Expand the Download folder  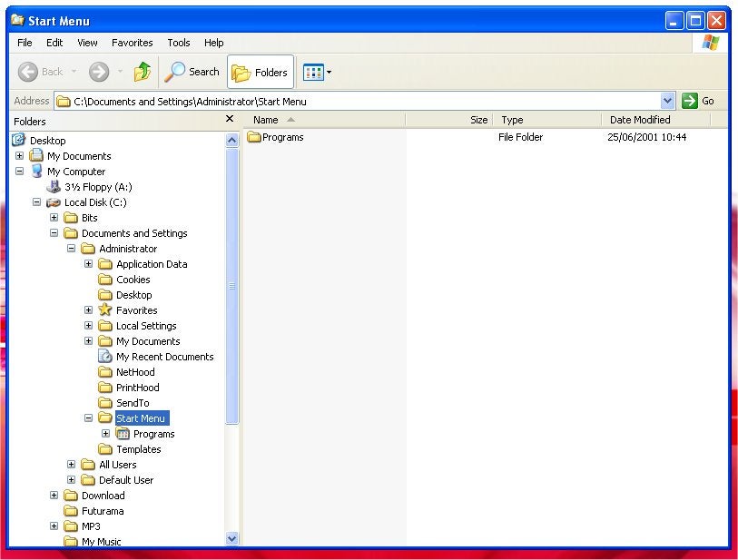click(54, 496)
